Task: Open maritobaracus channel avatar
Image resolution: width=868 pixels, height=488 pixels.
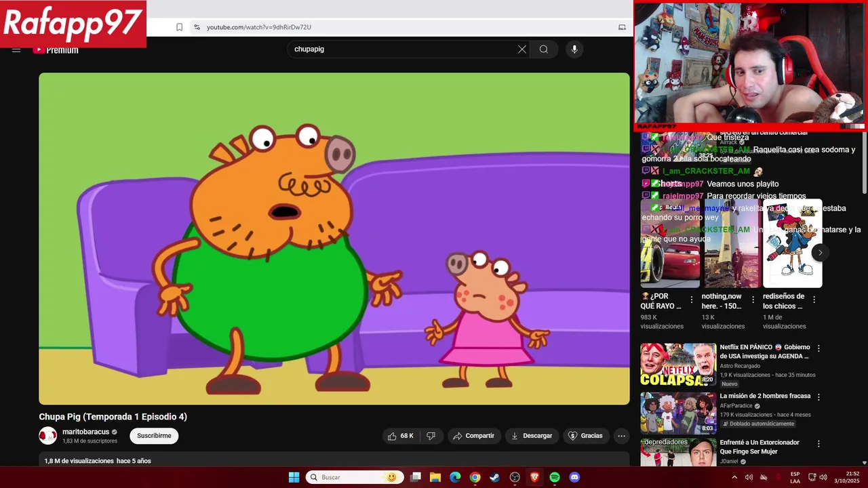Action: [x=47, y=436]
